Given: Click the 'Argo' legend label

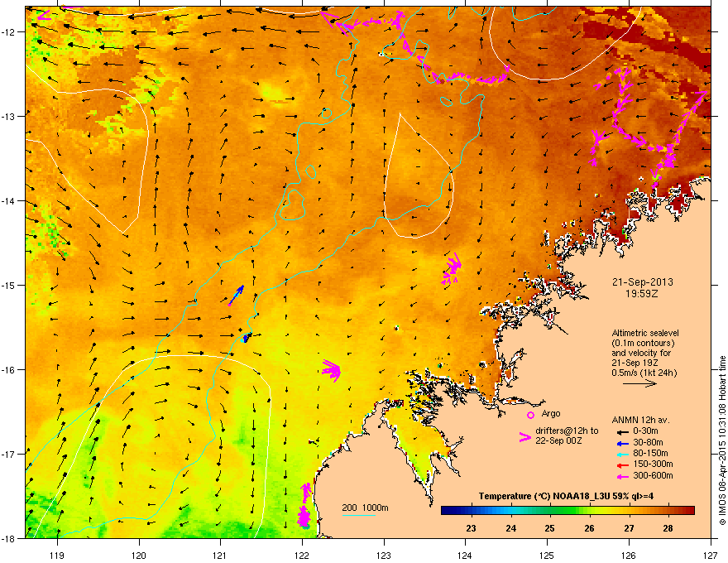Looking at the screenshot, I should (551, 413).
